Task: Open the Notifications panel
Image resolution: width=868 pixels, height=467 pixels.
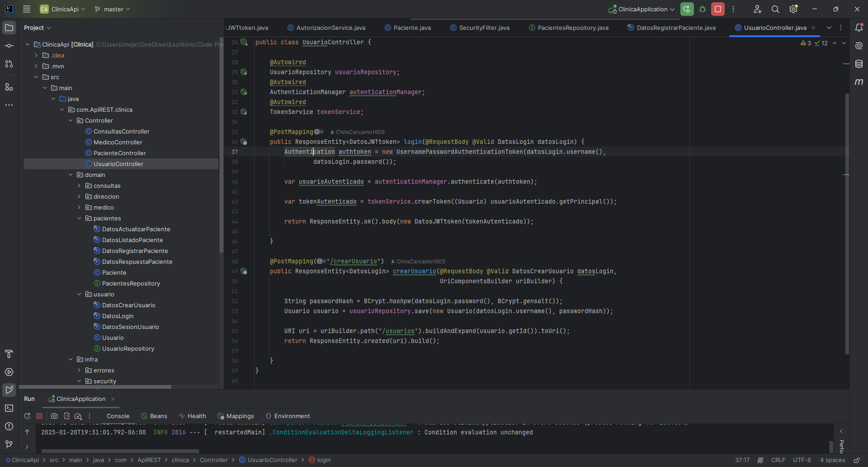Action: point(859,28)
